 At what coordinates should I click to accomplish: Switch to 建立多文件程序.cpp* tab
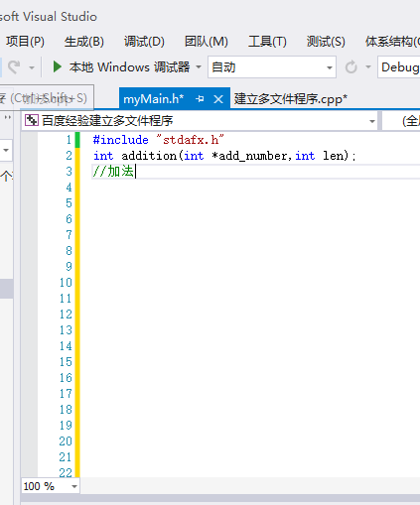tap(291, 99)
